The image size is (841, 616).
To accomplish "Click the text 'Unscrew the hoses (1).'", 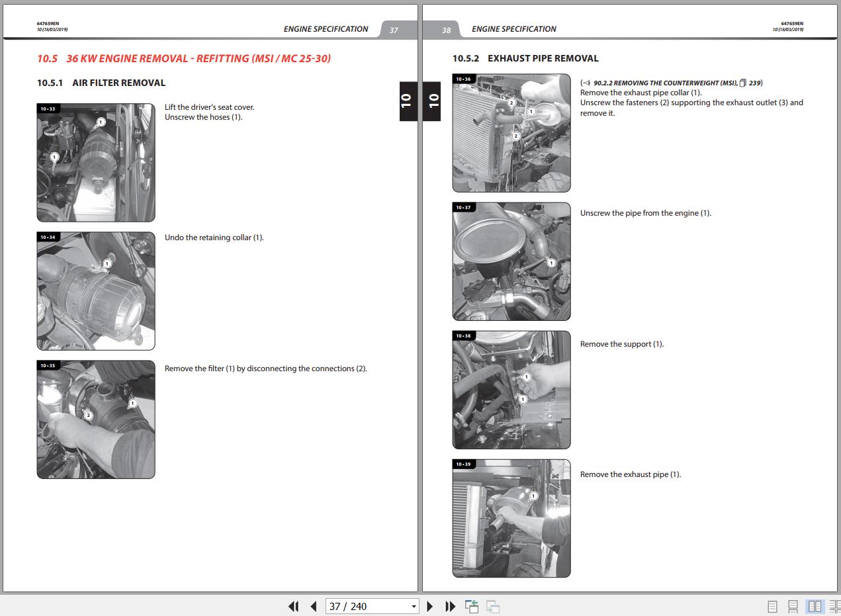I will click(x=204, y=117).
